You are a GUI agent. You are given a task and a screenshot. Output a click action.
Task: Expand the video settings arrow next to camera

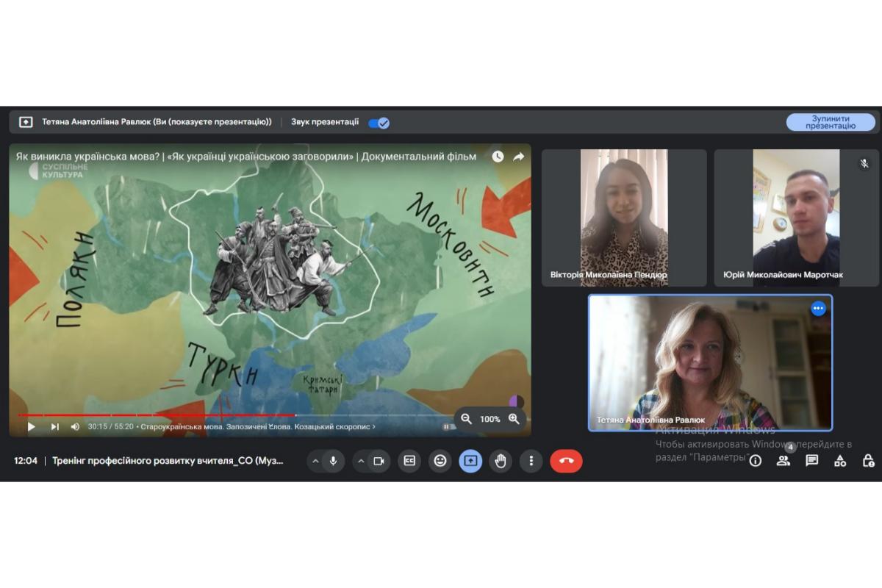tap(360, 461)
